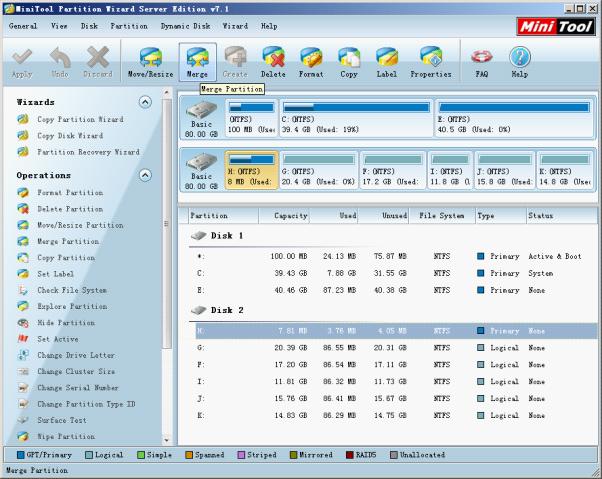Select the Disk 1 header row
The width and height of the screenshot is (602, 479).
click(x=393, y=236)
